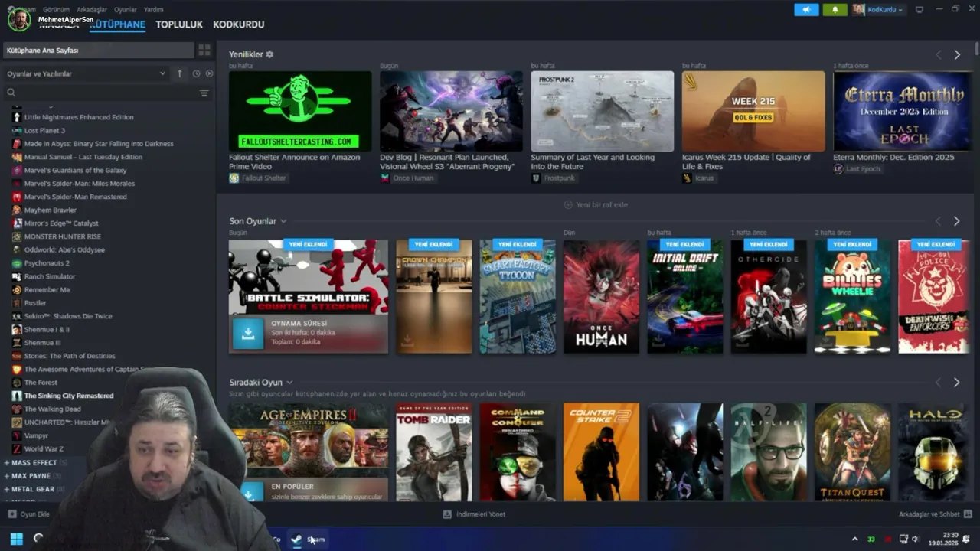The height and width of the screenshot is (551, 980).
Task: Select Little Nightmares Enhanced Edition
Action: point(79,117)
